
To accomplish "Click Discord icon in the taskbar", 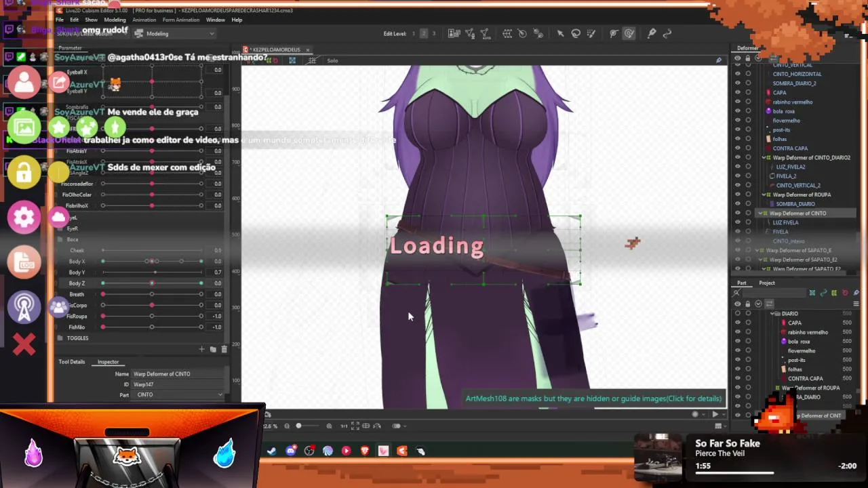I will [x=291, y=451].
